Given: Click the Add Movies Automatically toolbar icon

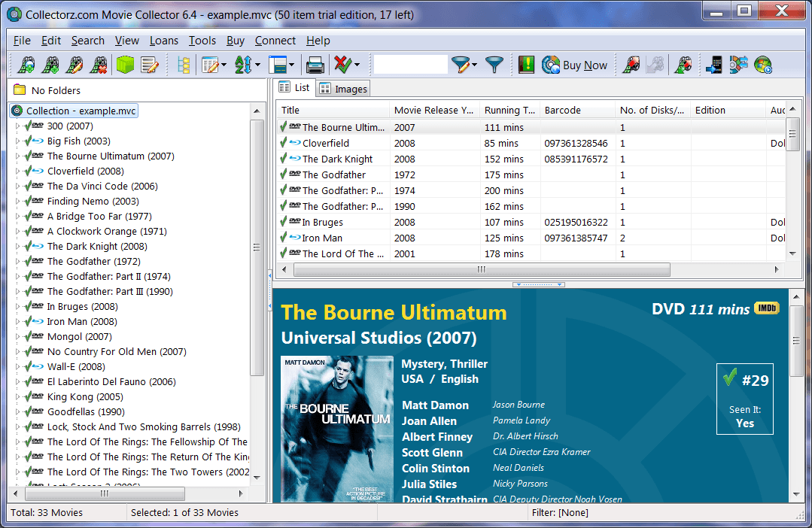Looking at the screenshot, I should coord(26,65).
